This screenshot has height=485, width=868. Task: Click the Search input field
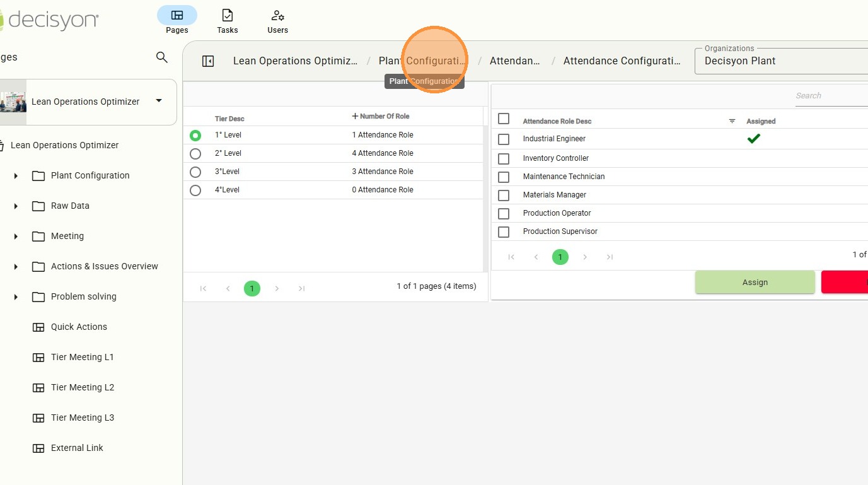click(x=830, y=96)
